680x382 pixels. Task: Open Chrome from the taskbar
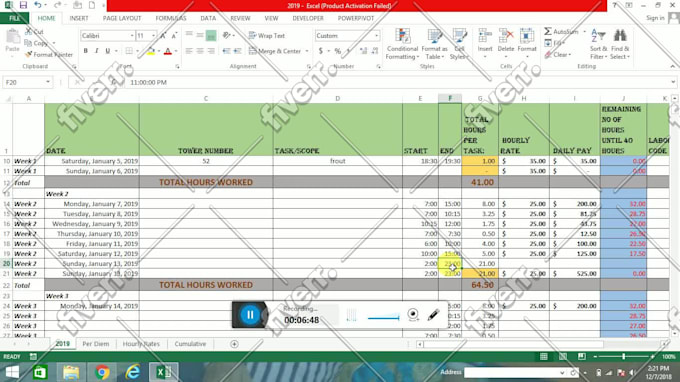(102, 372)
